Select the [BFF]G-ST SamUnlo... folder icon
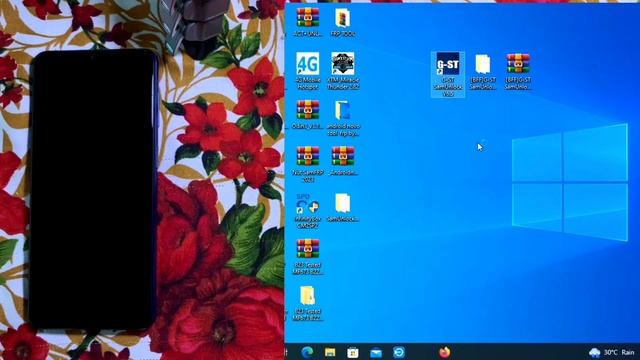The image size is (640, 360). [483, 71]
